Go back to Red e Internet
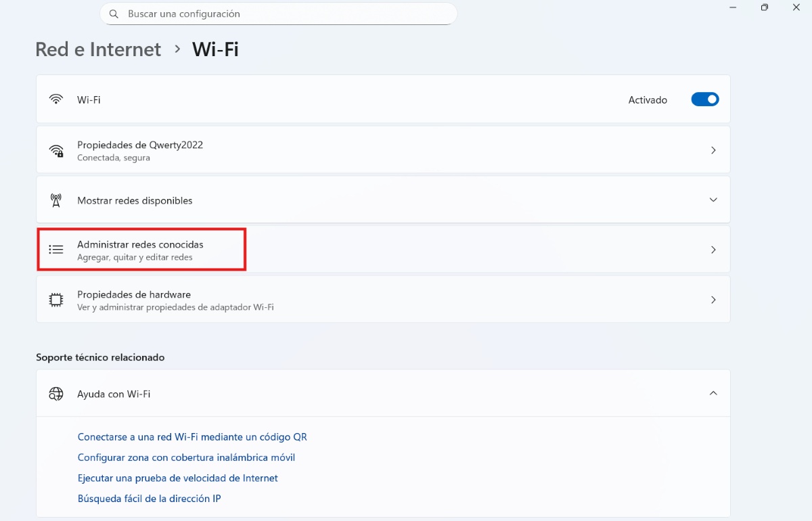 [x=97, y=49]
